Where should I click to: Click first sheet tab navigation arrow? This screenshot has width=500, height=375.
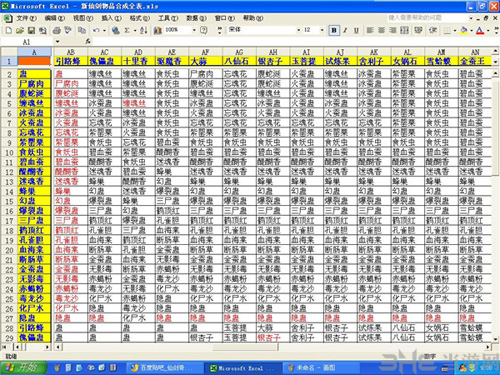(x=5, y=347)
